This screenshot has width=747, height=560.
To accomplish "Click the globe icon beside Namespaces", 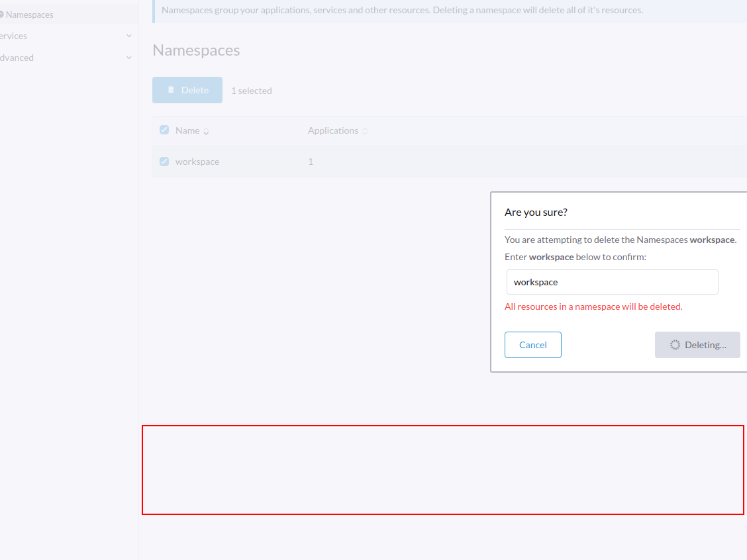I will coord(3,14).
